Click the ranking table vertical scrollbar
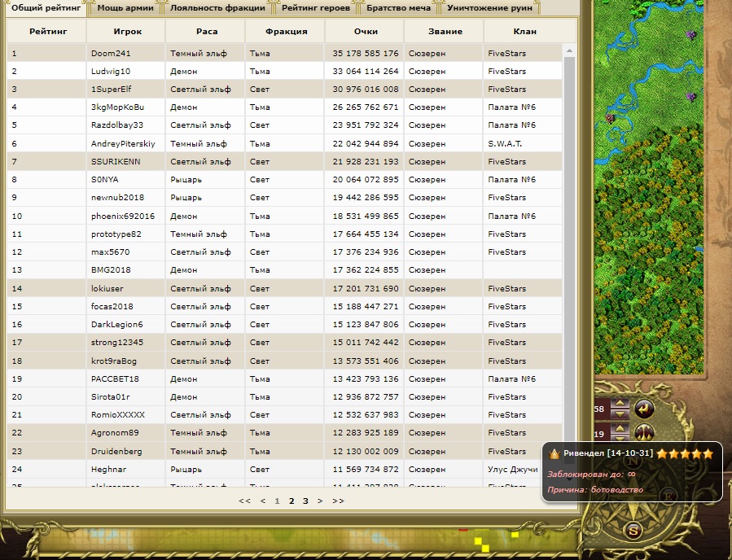Screen dimensions: 732x560 pos(568,244)
